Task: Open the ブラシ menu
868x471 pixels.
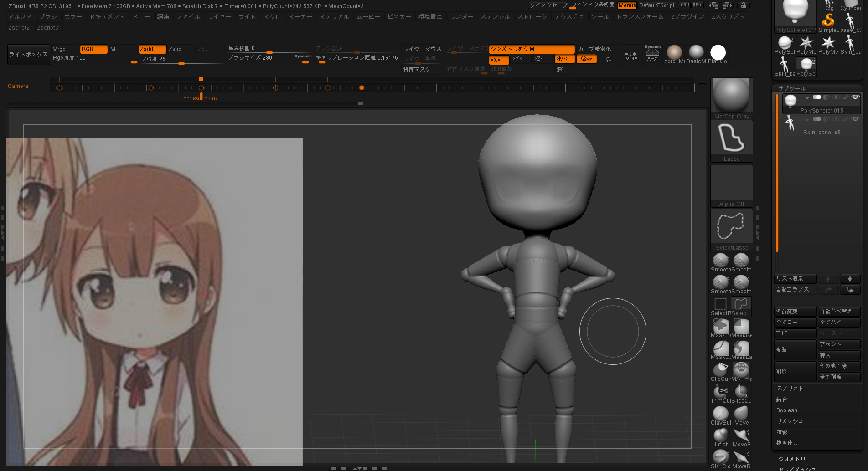Action: tap(48, 17)
